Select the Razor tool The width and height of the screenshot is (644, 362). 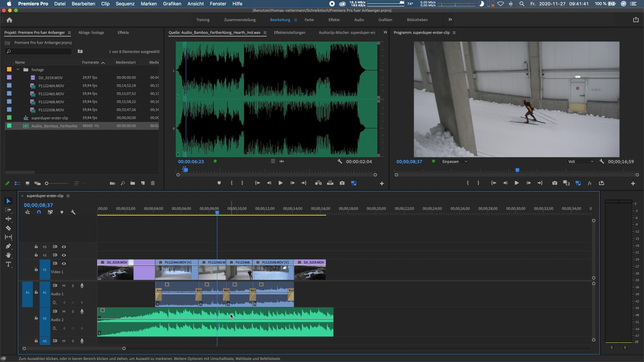tap(8, 228)
